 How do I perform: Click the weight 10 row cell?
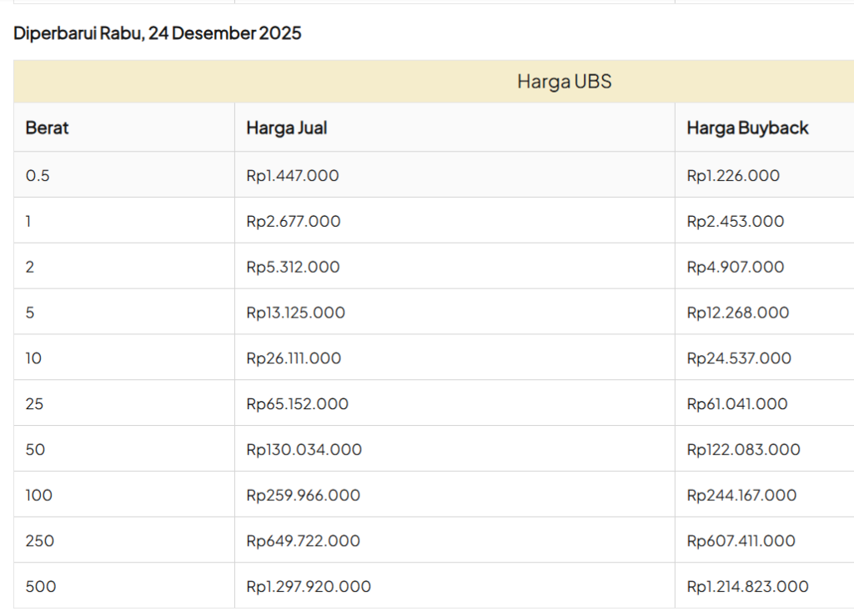coord(34,358)
